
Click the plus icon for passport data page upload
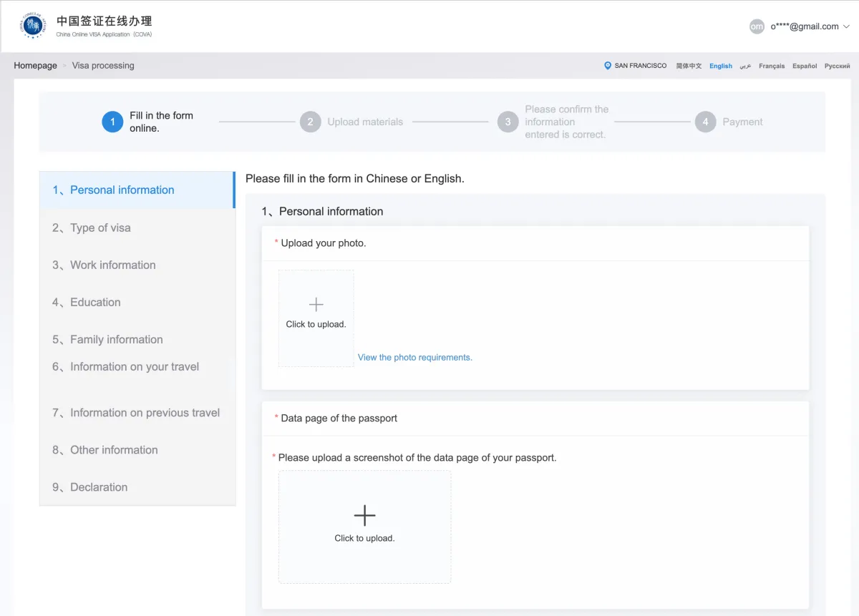(x=364, y=514)
